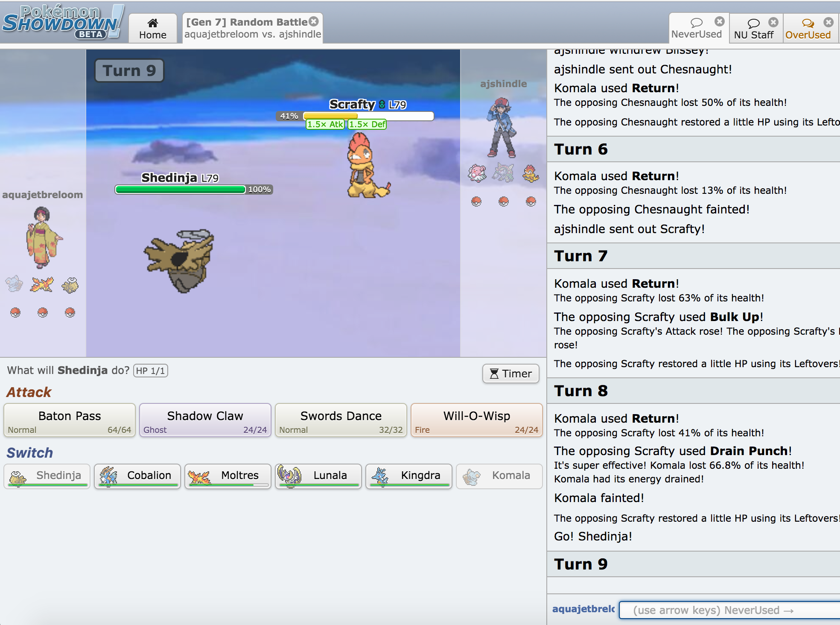
Task: Click the ajshindle trainer avatar
Action: click(x=502, y=127)
